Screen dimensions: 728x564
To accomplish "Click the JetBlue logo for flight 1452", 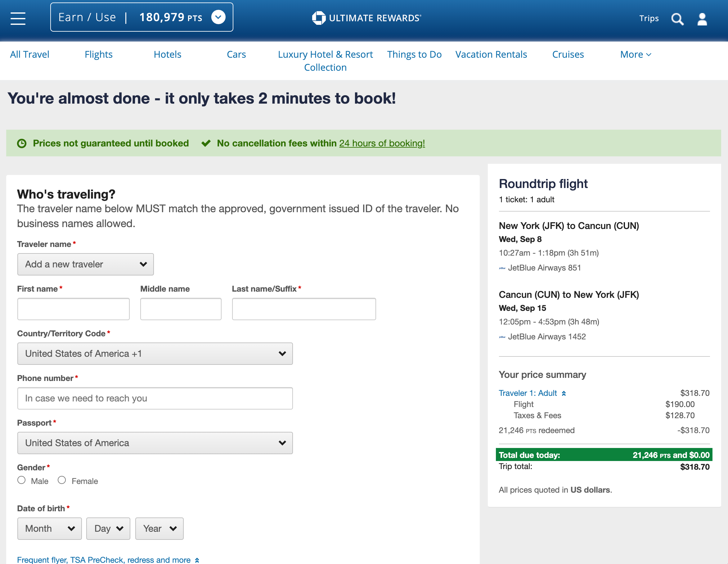I will (502, 337).
